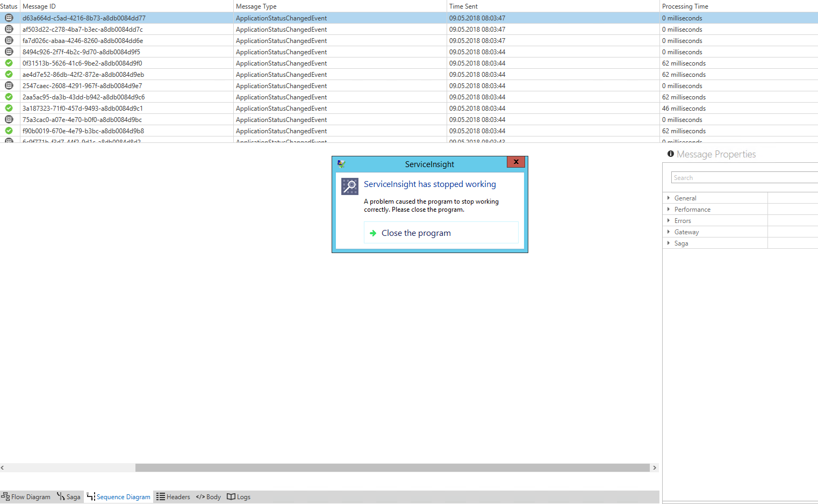This screenshot has height=504, width=818.
Task: Click the horizontal scrollbar right arrow
Action: pos(655,467)
